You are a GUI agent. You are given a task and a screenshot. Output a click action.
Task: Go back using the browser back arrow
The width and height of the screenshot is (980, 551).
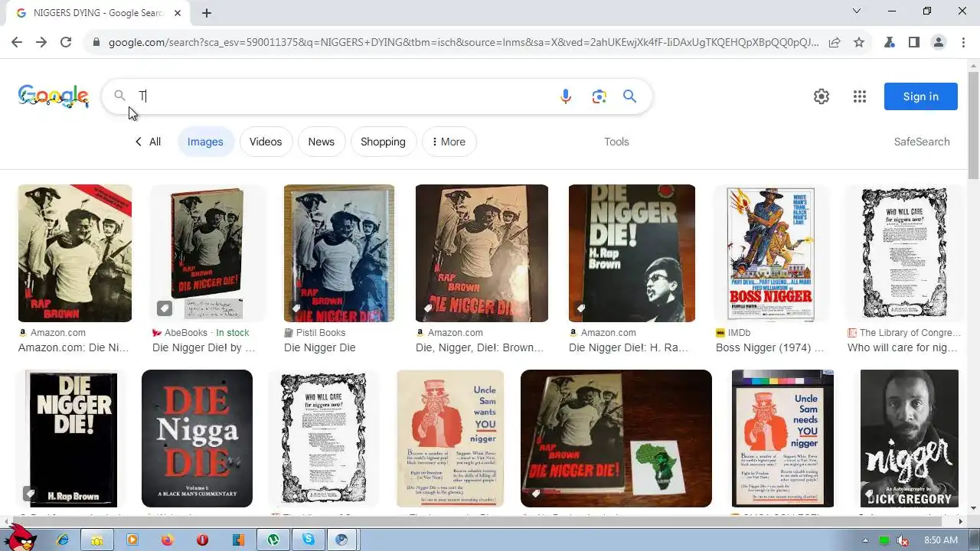(x=17, y=42)
